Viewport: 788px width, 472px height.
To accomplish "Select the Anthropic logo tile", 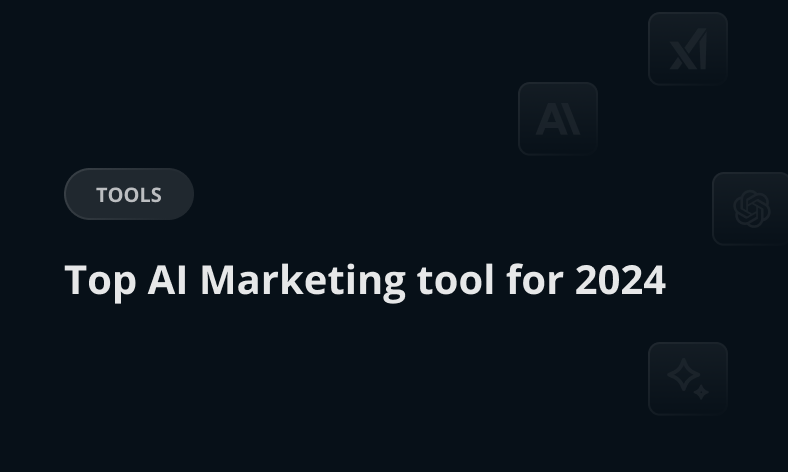I will (558, 119).
